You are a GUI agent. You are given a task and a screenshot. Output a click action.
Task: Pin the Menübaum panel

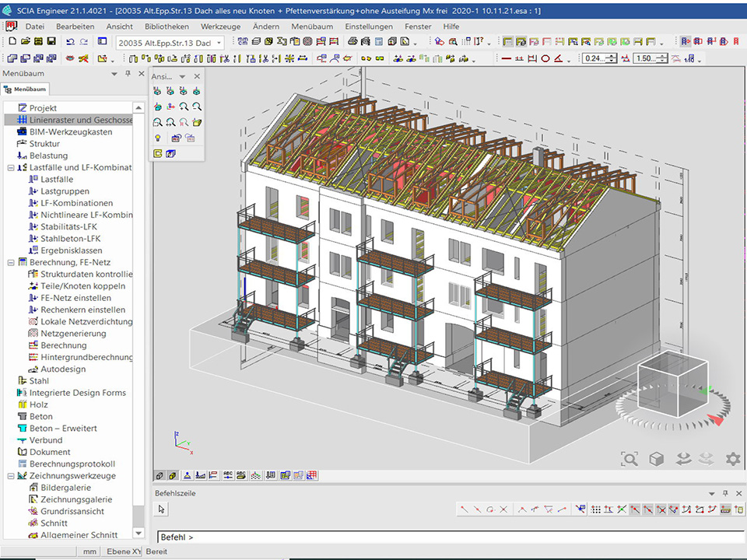[x=128, y=73]
